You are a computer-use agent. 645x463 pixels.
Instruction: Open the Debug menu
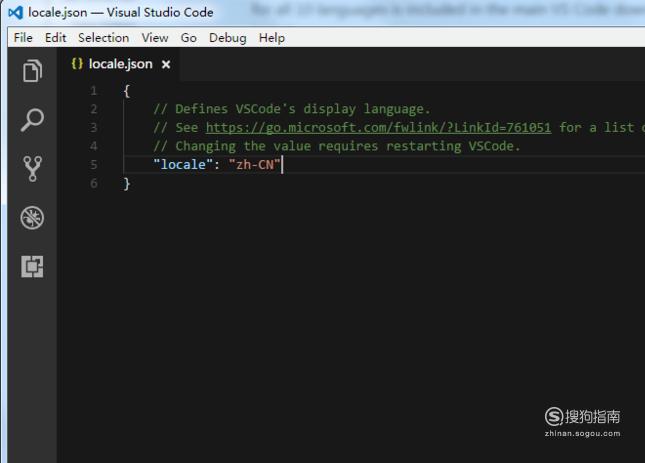(x=228, y=38)
